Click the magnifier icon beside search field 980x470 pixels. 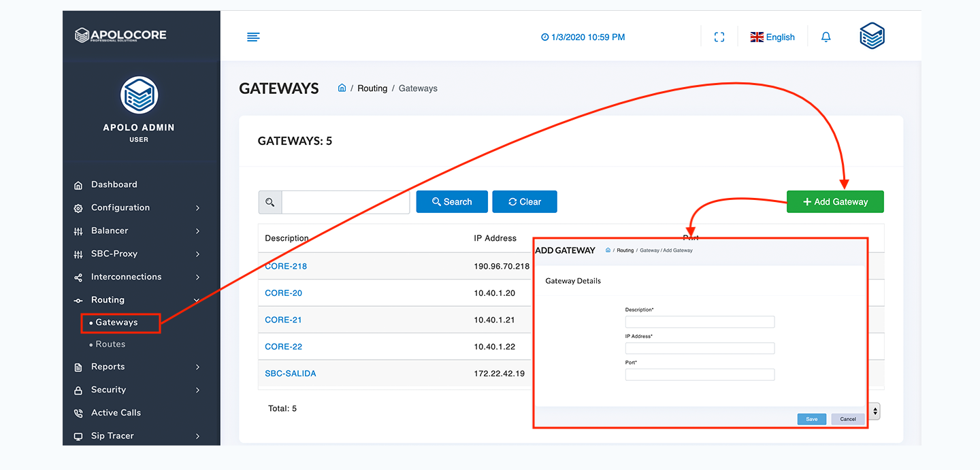(x=270, y=202)
